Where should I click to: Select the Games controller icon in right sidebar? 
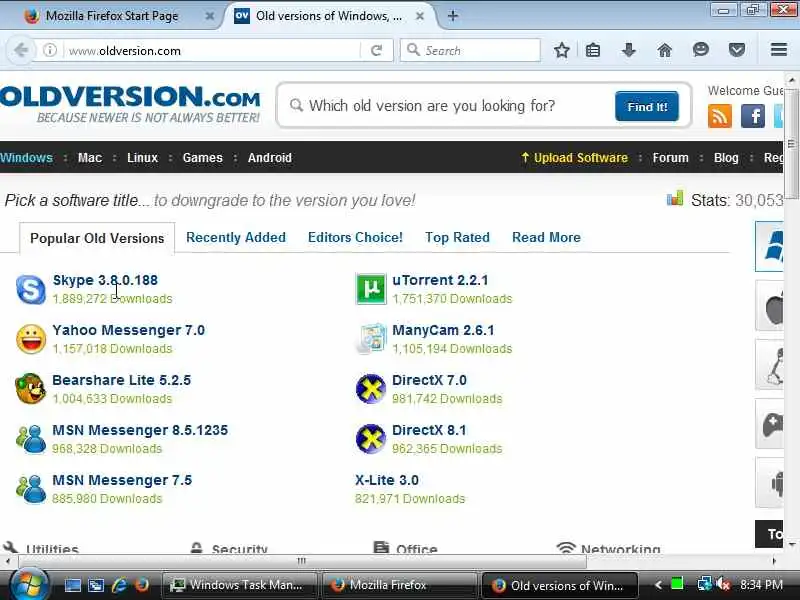click(x=769, y=423)
